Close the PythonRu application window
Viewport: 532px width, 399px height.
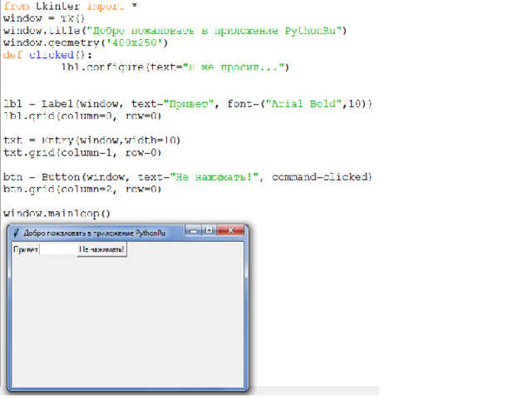click(229, 231)
